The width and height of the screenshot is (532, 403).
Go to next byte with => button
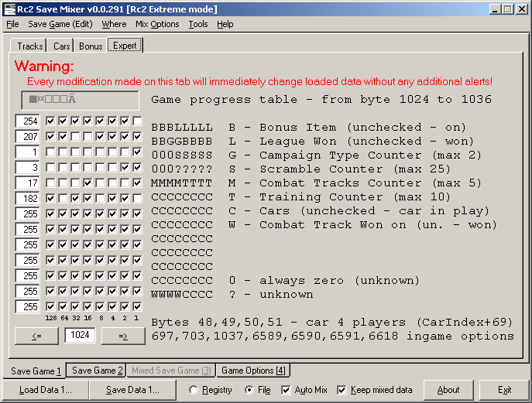pyautogui.click(x=123, y=336)
